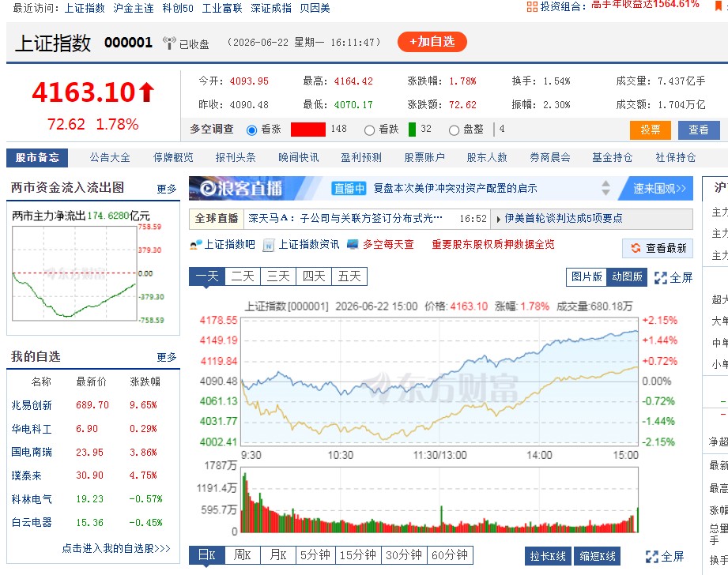The image size is (728, 575).
Task: Click the up/down arrows in live banner
Action: [605, 188]
